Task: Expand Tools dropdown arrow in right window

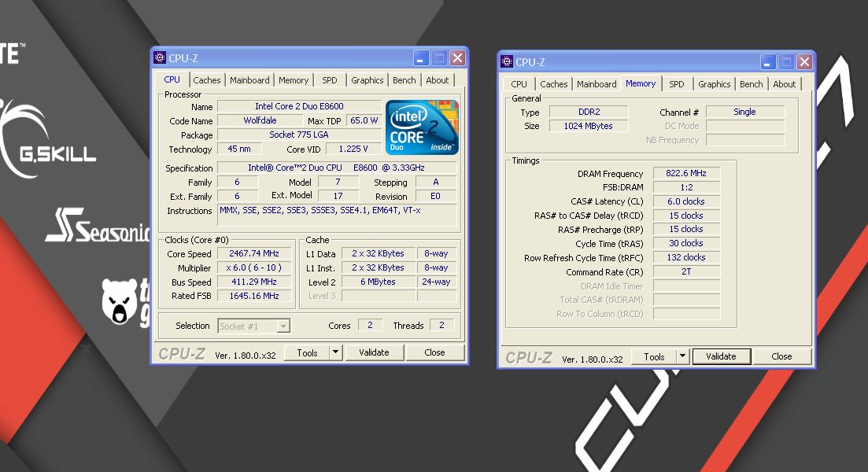Action: tap(682, 356)
